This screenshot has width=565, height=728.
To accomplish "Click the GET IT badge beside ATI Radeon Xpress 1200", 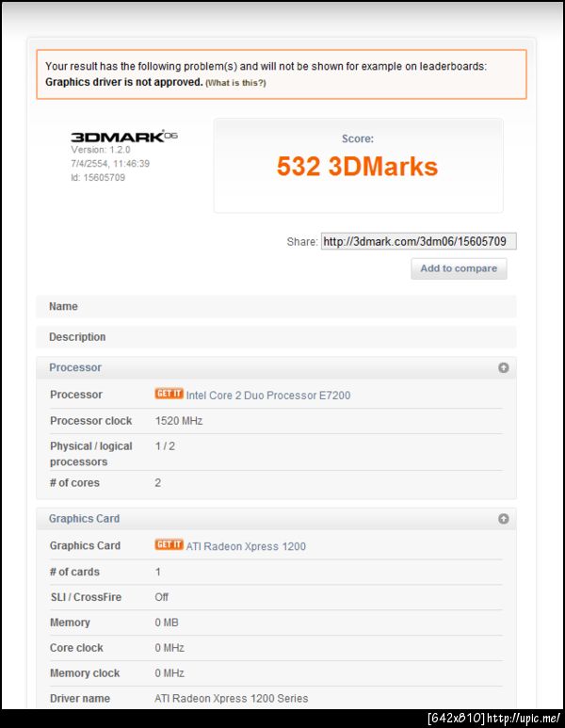I will coord(169,544).
